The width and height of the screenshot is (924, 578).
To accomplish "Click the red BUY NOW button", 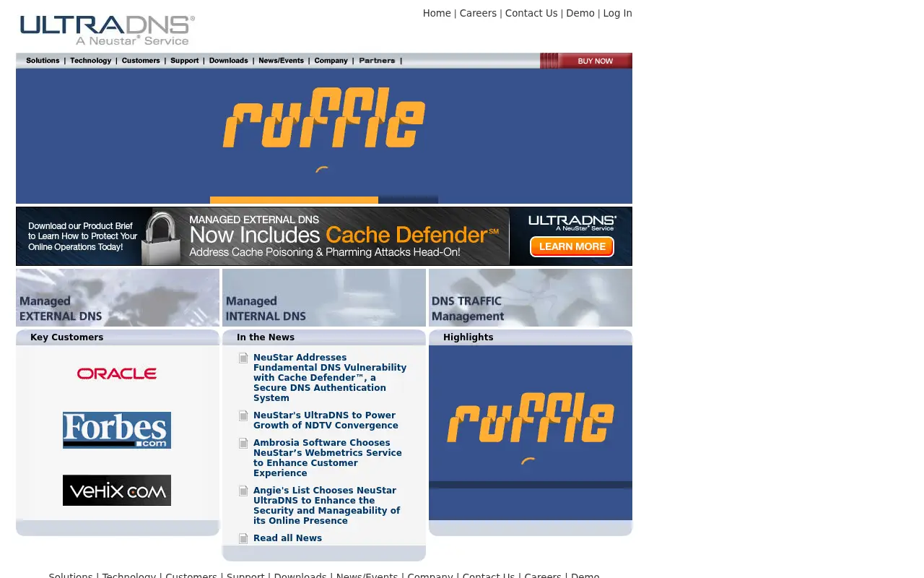I will pos(586,61).
